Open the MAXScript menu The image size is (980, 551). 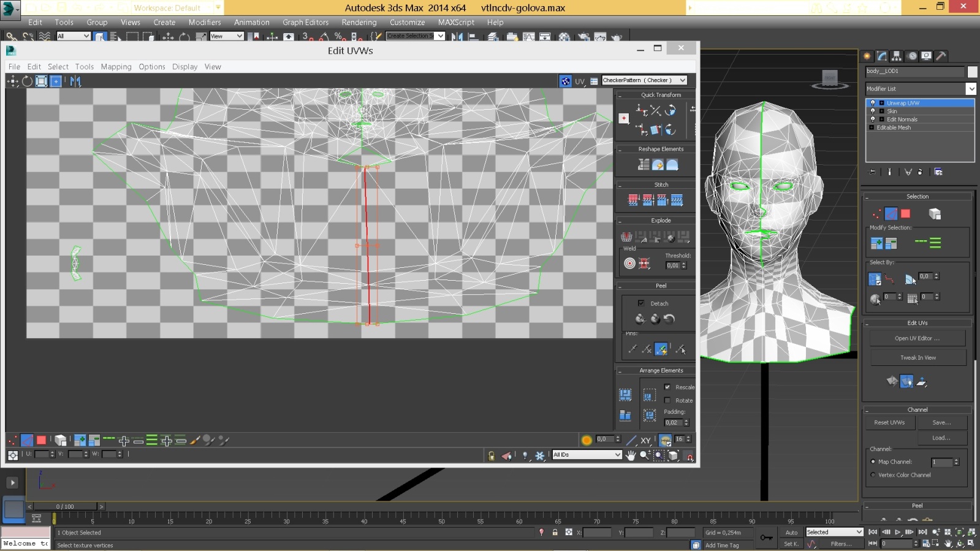click(456, 22)
